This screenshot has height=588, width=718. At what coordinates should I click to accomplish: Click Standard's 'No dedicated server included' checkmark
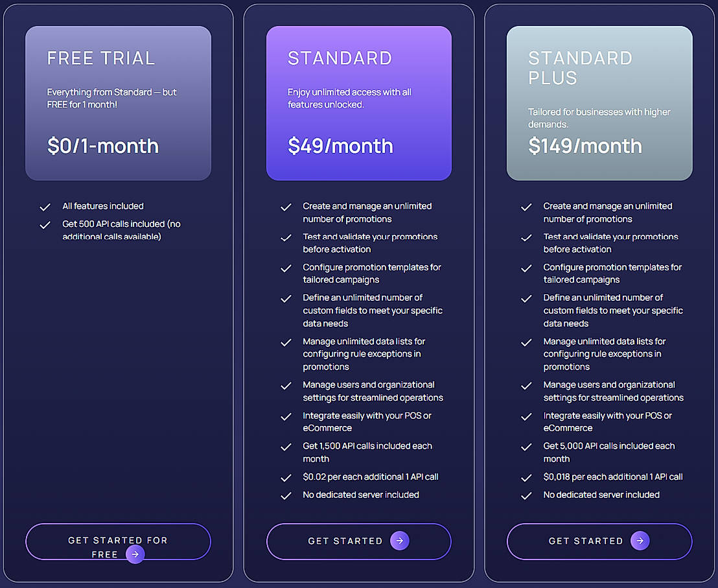tap(286, 495)
